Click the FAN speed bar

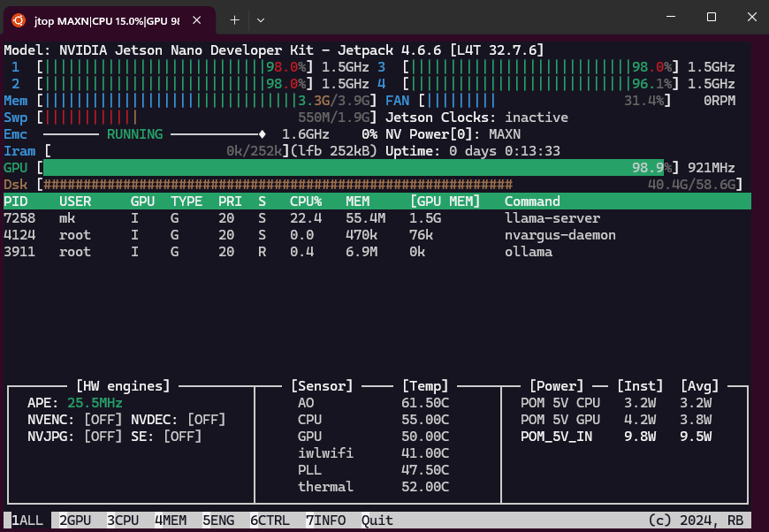(x=544, y=101)
